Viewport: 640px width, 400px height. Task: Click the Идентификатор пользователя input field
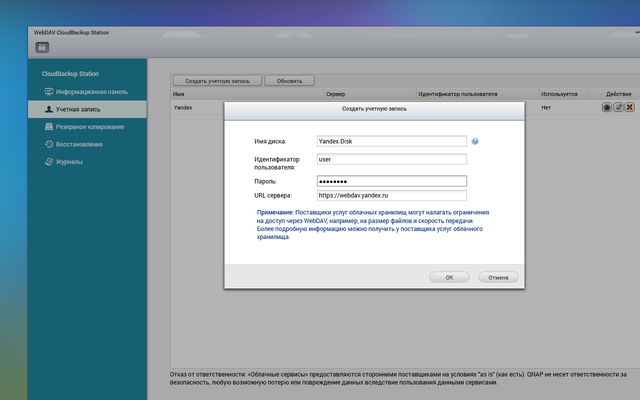[391, 159]
